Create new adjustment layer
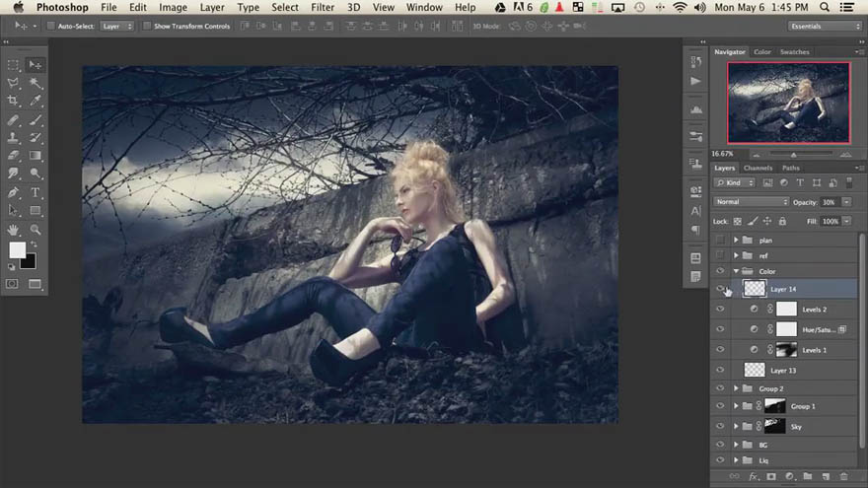This screenshot has height=488, width=868. coord(789,476)
